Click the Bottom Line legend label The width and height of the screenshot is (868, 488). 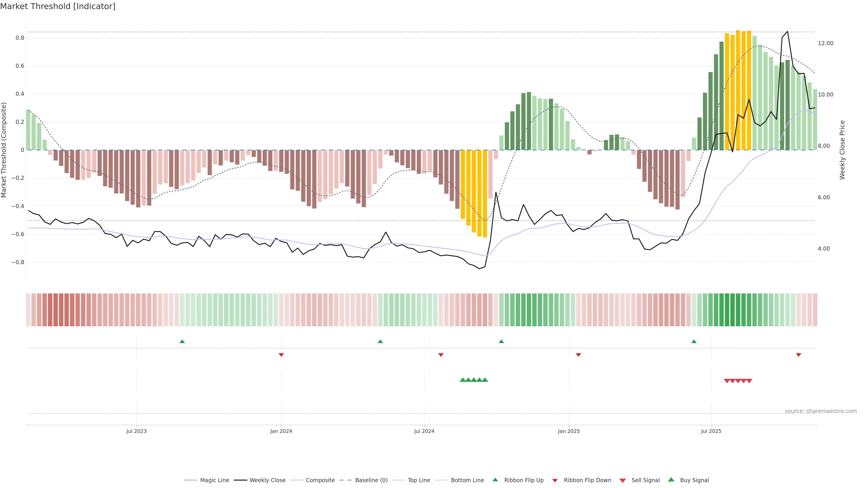click(x=467, y=480)
